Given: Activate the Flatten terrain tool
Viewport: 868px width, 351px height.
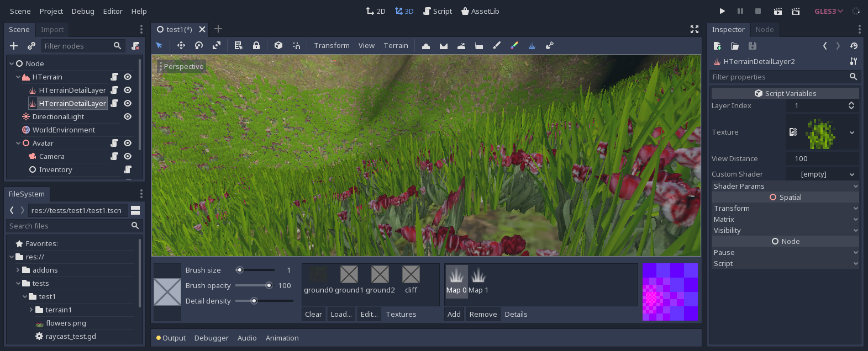Looking at the screenshot, I should (479, 46).
